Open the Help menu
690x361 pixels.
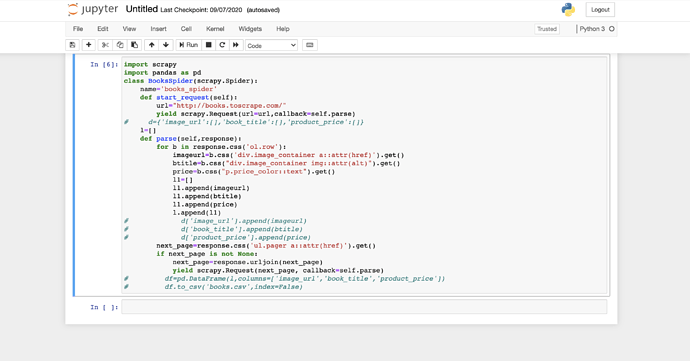(283, 29)
